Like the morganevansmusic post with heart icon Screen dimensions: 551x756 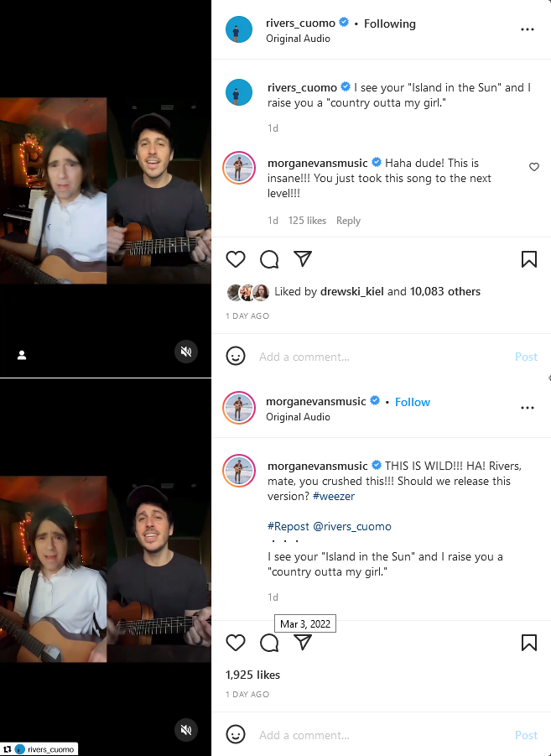click(237, 643)
